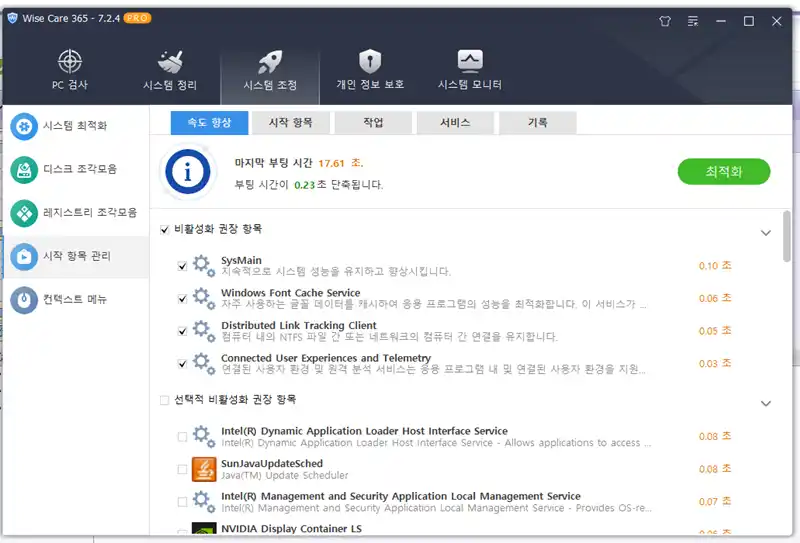This screenshot has height=543, width=800.
Task: Click the 17.61 boot time value
Action: (x=331, y=163)
